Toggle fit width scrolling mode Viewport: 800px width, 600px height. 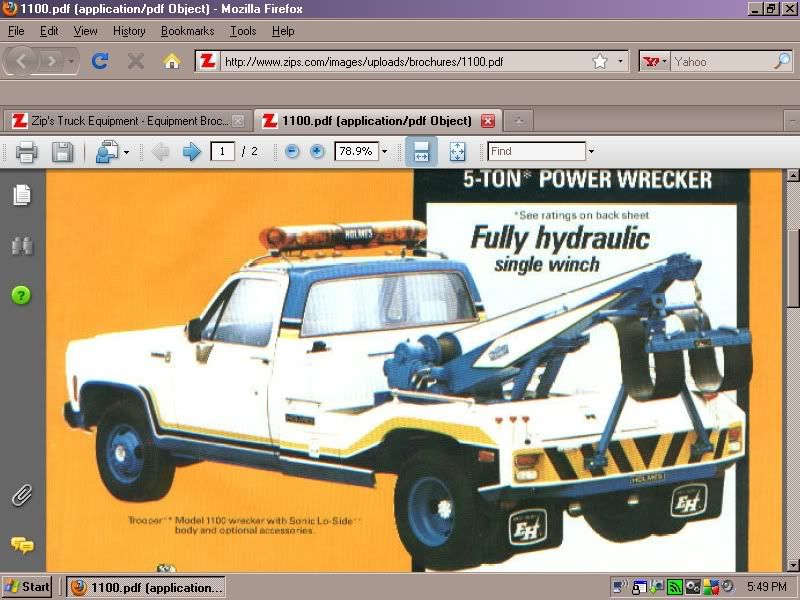click(x=421, y=152)
